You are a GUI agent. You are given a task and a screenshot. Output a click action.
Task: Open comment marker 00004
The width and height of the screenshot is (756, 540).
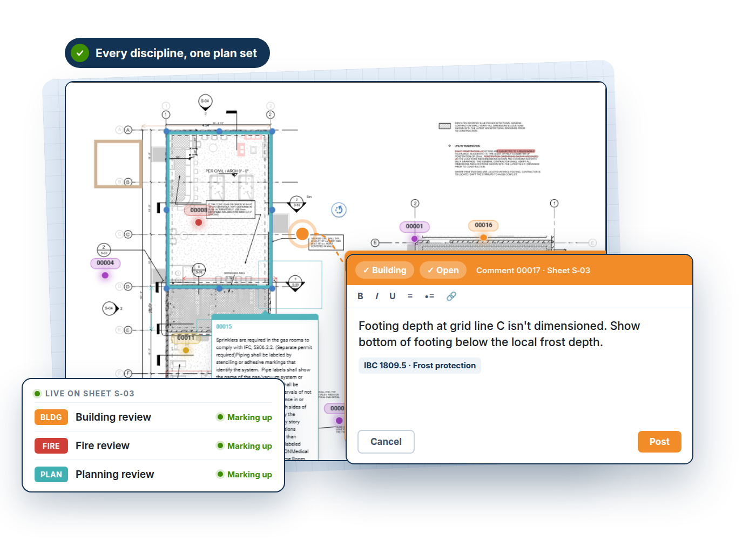tap(105, 263)
